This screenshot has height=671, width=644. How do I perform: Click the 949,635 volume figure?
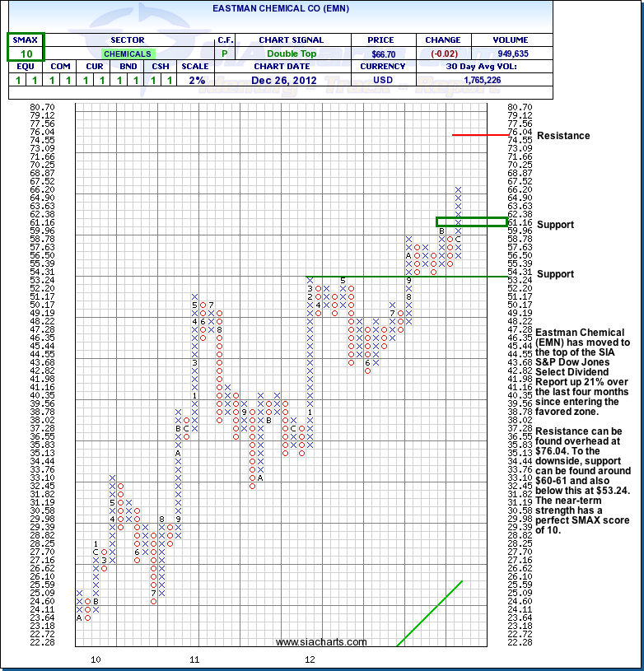pos(512,54)
